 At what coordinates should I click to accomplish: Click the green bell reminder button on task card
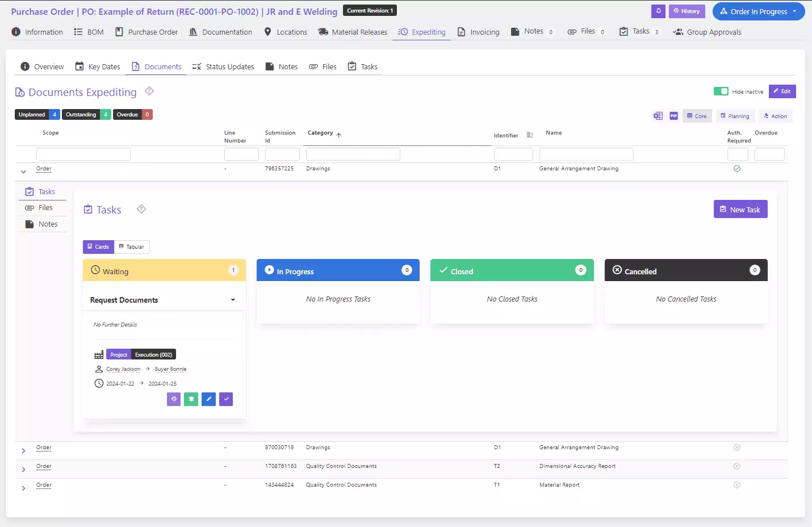click(191, 399)
